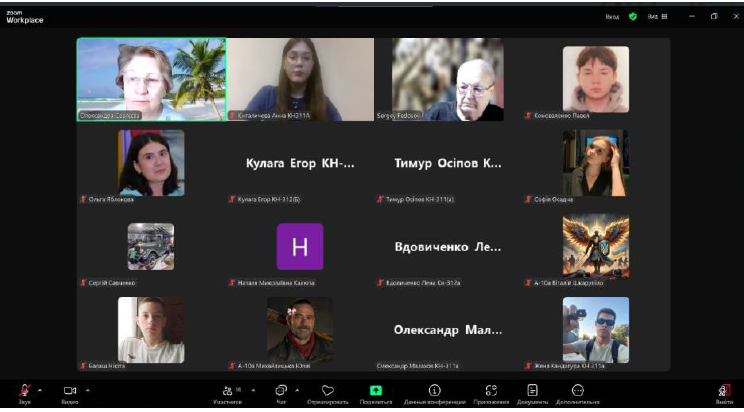Image resolution: width=744 pixels, height=412 pixels.
Task: Click muted mic icon beside Кулага Егор КН-312(Б)
Action: pos(232,199)
